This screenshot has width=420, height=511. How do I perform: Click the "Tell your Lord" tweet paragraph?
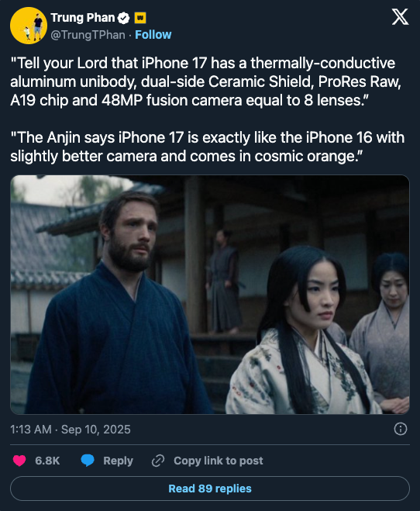point(207,81)
